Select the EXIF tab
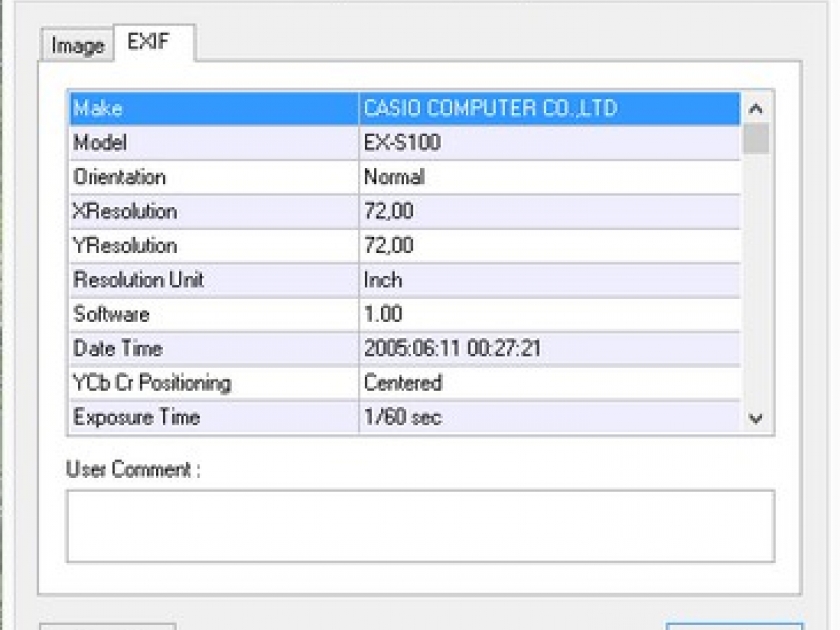This screenshot has width=840, height=630. (154, 42)
